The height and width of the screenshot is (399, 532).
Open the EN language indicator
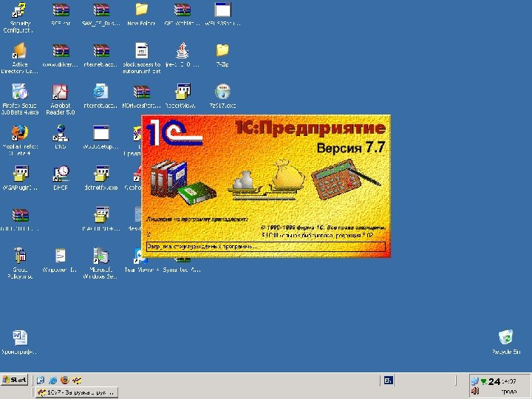point(388,381)
